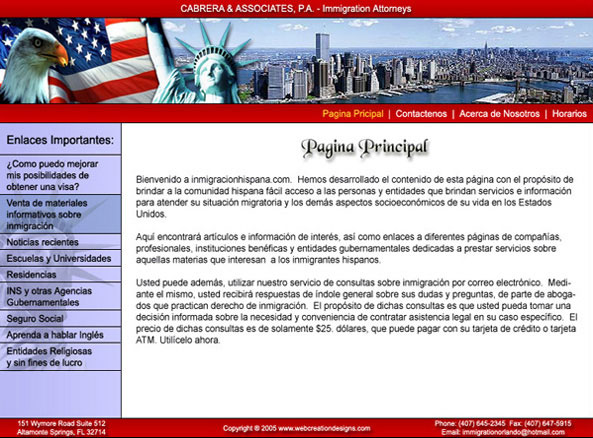593x438 pixels.
Task: Click the www.webcreationdesigns.com footer link
Action: click(x=324, y=428)
